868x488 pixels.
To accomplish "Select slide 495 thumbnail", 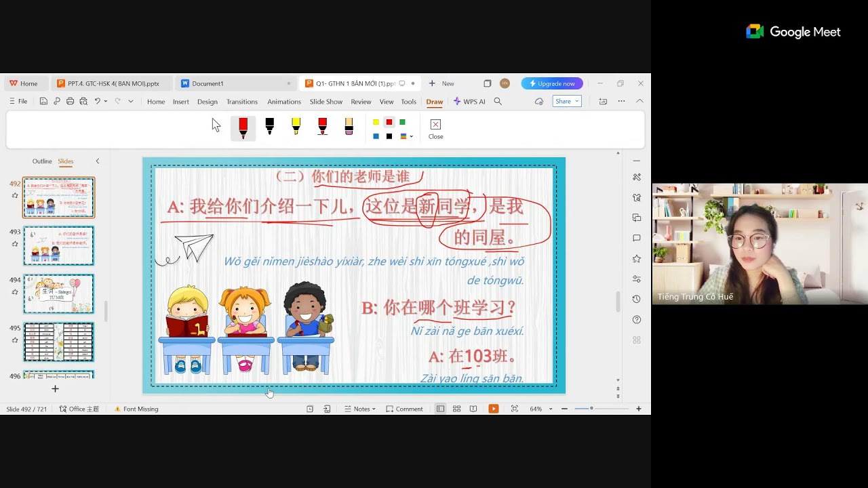I will pyautogui.click(x=59, y=342).
